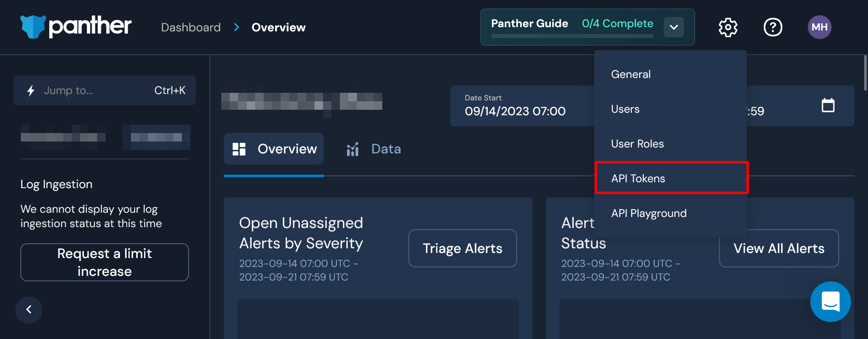Click the 0/4 Complete text

[x=618, y=23]
